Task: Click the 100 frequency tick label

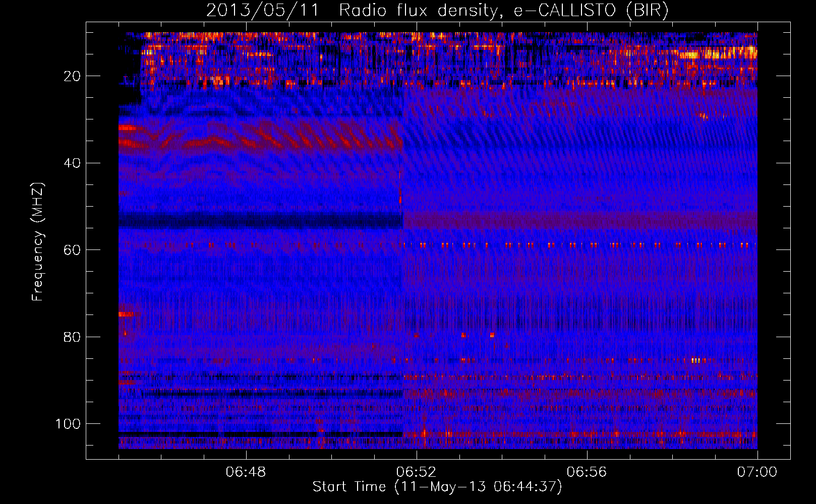Action: (68, 424)
